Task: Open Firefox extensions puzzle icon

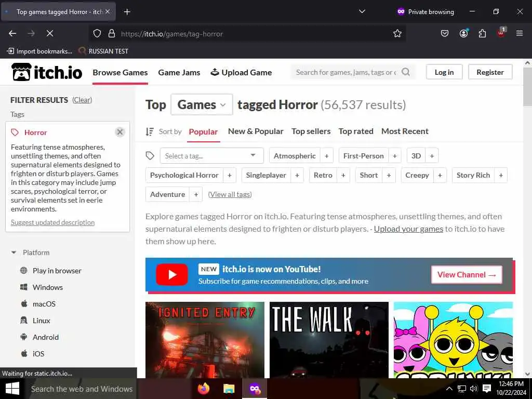Action: point(482,33)
